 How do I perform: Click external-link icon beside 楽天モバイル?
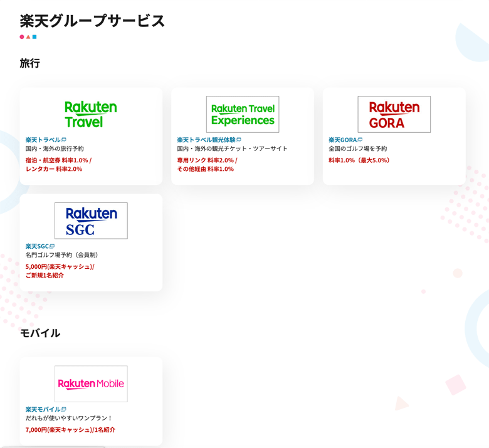coord(63,409)
